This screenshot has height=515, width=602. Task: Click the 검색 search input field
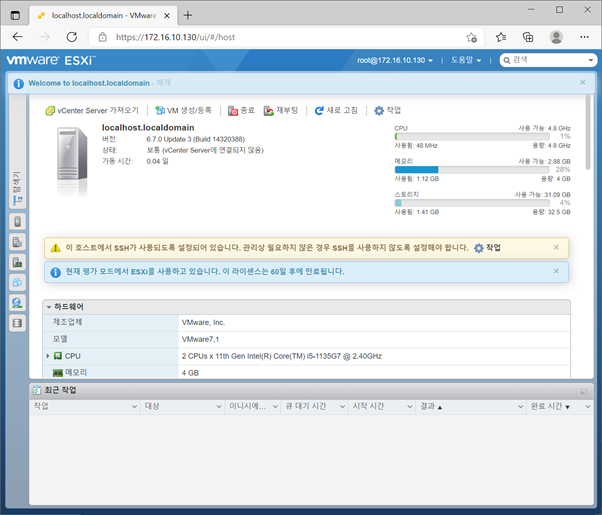(547, 60)
